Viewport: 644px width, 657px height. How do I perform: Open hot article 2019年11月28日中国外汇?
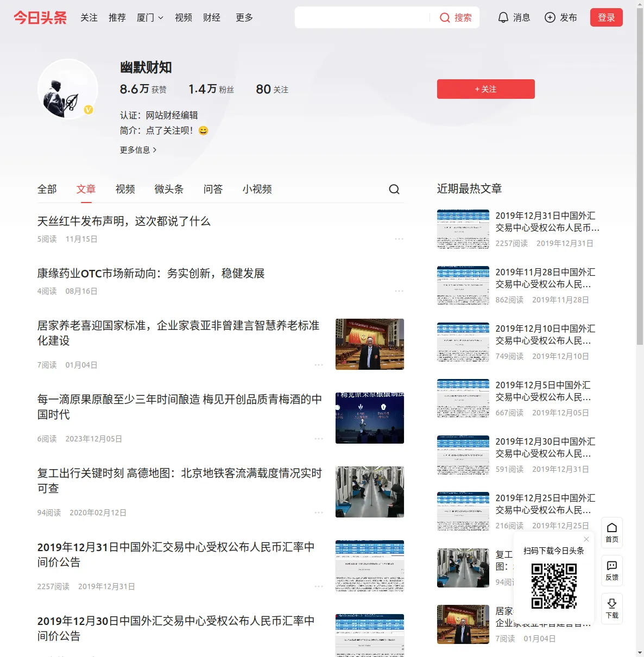tap(545, 278)
